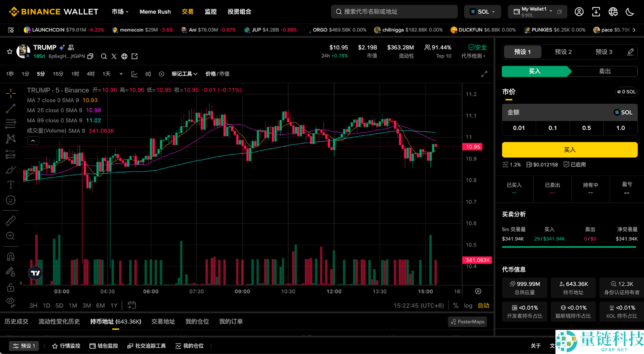Expand chart to fullscreen
Image resolution: width=644 pixels, height=354 pixels.
(x=484, y=74)
